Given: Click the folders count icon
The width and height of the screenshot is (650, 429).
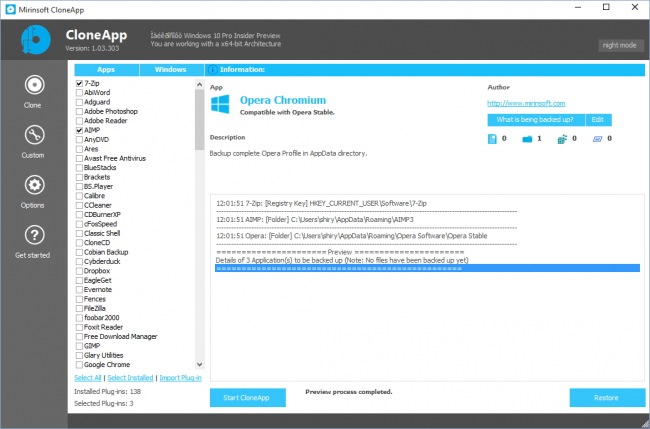Looking at the screenshot, I should click(x=527, y=139).
